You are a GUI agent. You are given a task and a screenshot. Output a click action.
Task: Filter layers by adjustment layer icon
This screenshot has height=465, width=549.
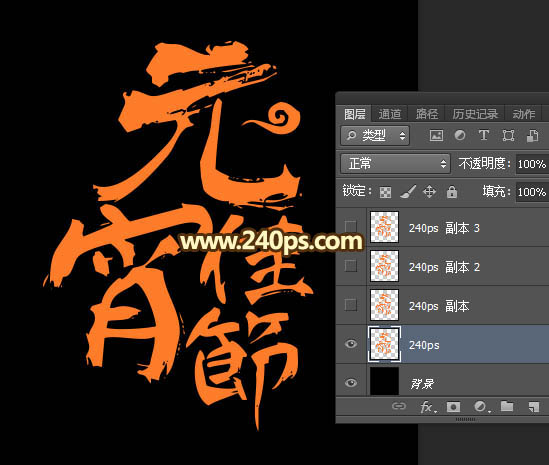(x=460, y=135)
